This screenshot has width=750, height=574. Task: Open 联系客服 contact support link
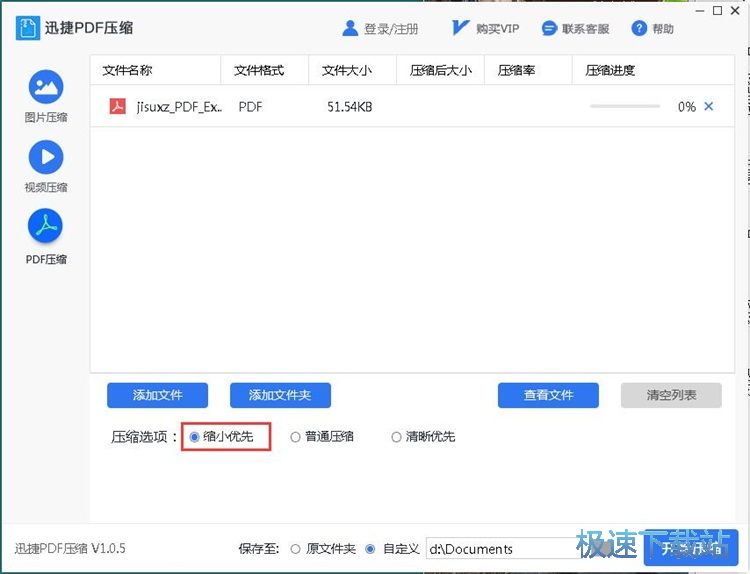click(585, 29)
